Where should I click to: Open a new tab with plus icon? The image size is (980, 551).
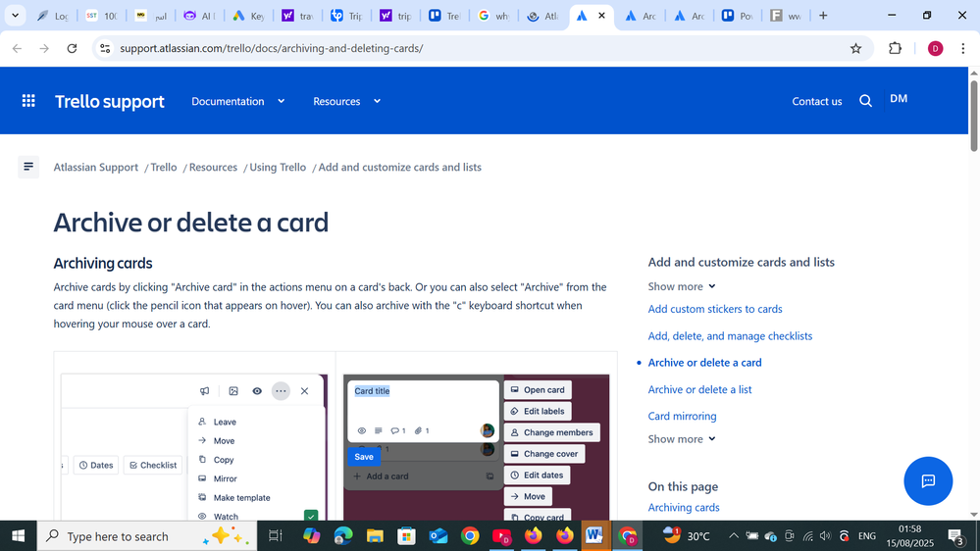click(x=823, y=16)
